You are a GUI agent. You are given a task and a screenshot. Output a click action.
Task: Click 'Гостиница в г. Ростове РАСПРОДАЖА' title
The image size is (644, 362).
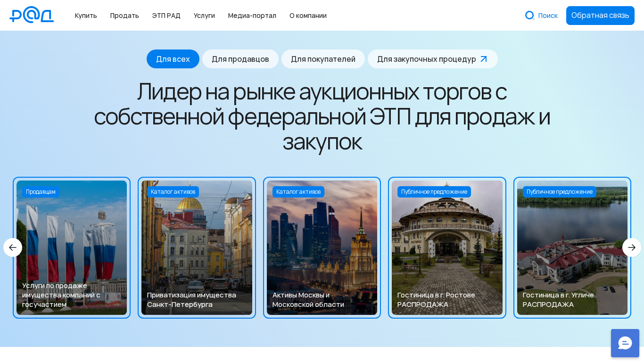(x=436, y=300)
